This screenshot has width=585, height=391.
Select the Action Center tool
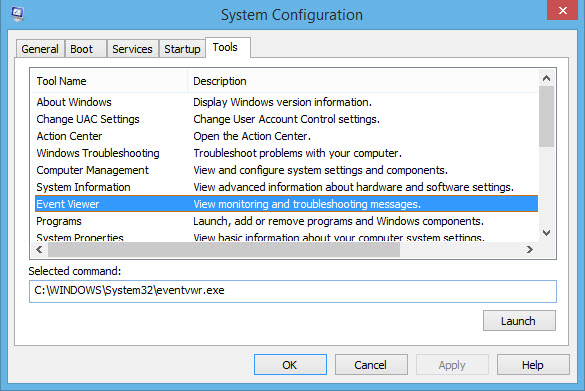(x=69, y=136)
